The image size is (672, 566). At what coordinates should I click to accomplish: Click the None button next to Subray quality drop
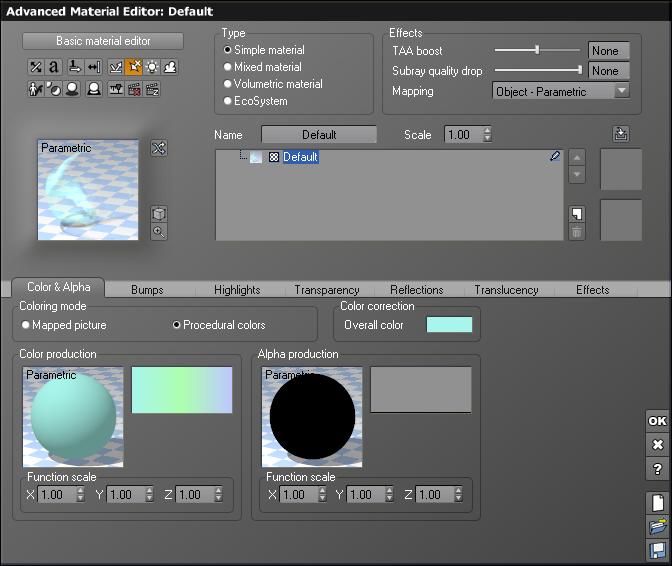(x=609, y=71)
